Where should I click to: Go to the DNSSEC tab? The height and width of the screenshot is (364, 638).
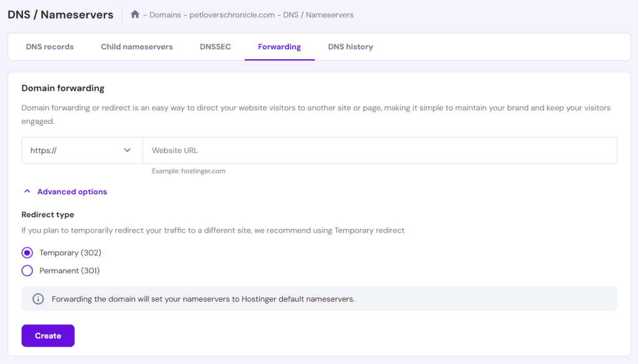pos(215,47)
